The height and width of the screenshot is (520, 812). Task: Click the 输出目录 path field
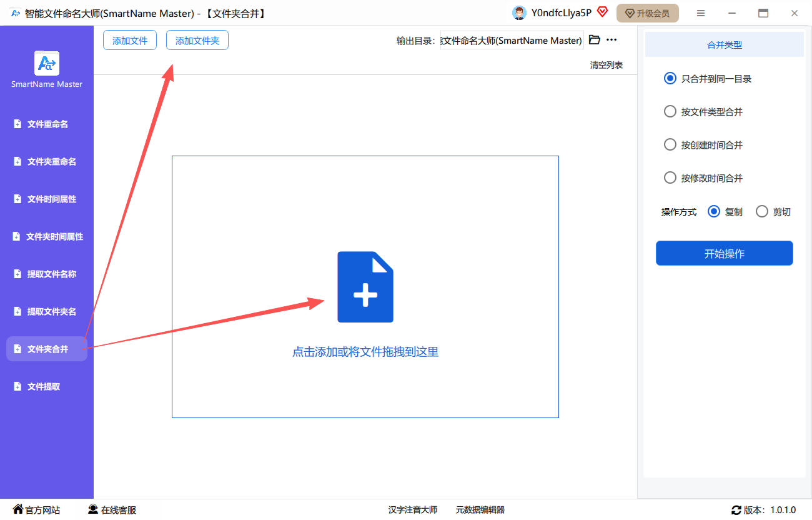tap(512, 41)
